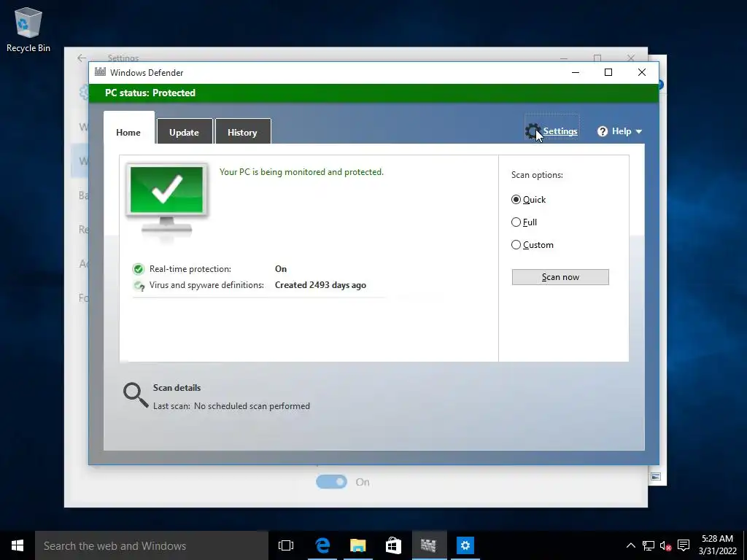Screen dimensions: 747x560
Task: Click the Help question mark icon
Action: (x=603, y=131)
